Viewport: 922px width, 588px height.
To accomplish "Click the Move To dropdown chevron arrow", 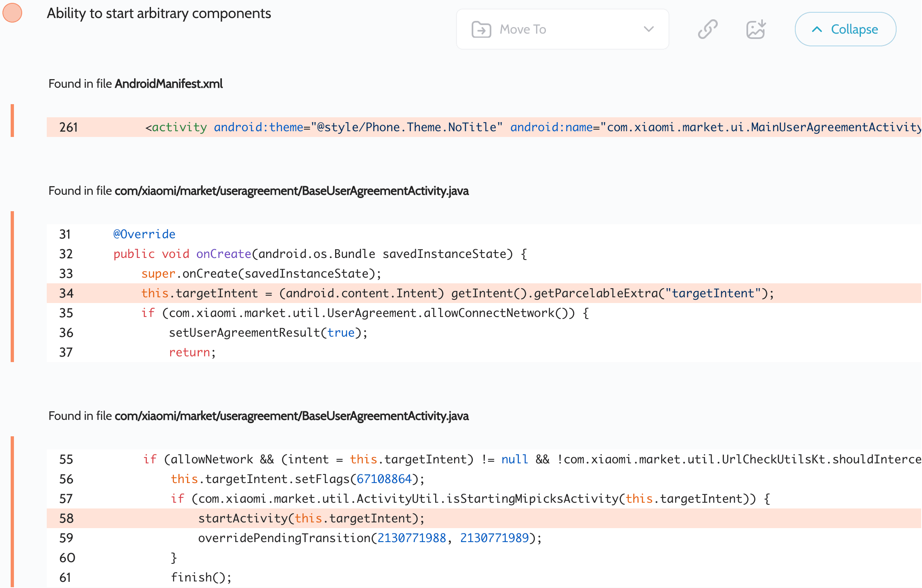I will [x=648, y=29].
